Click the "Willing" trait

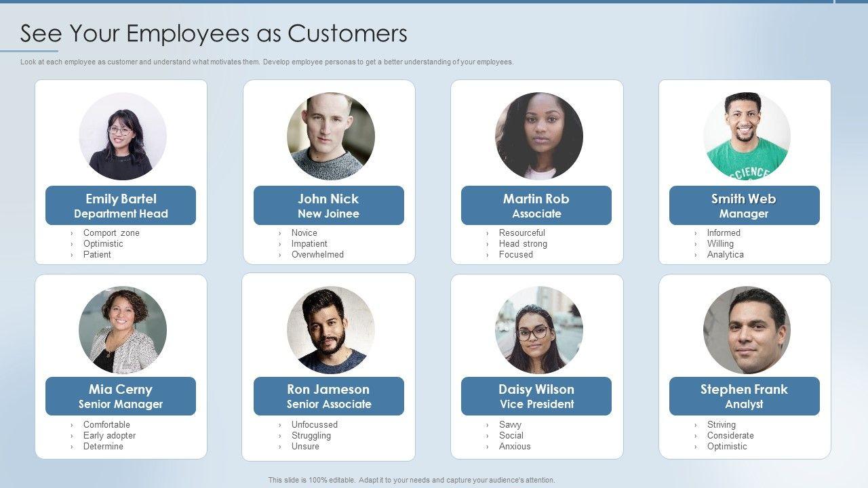(x=720, y=243)
